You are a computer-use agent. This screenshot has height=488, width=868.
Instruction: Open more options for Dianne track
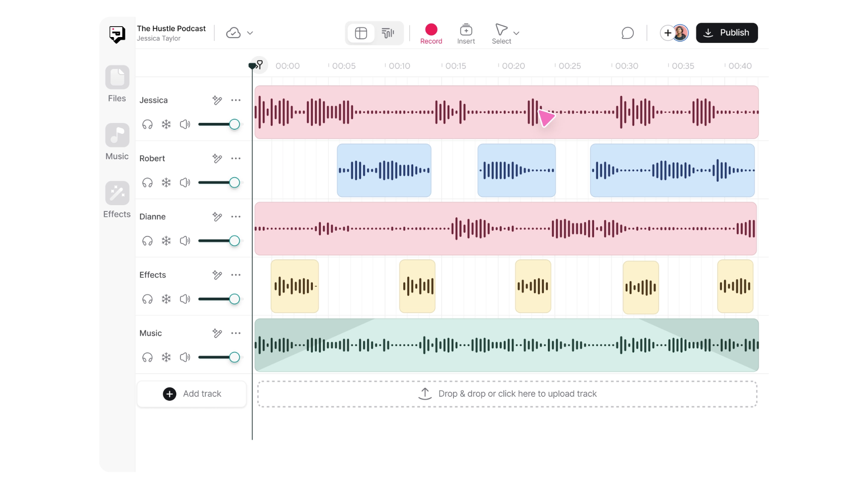click(x=236, y=217)
